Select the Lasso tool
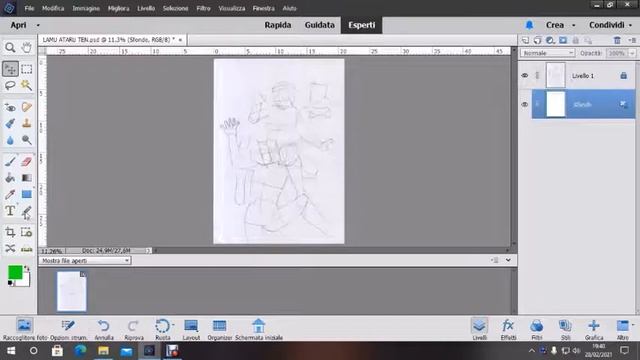 (10, 85)
